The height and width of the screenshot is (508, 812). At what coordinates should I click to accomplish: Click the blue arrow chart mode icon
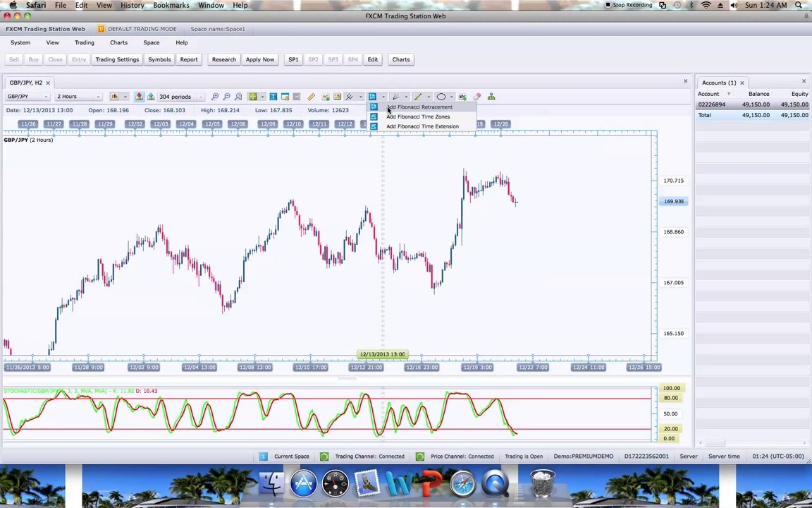[x=151, y=97]
